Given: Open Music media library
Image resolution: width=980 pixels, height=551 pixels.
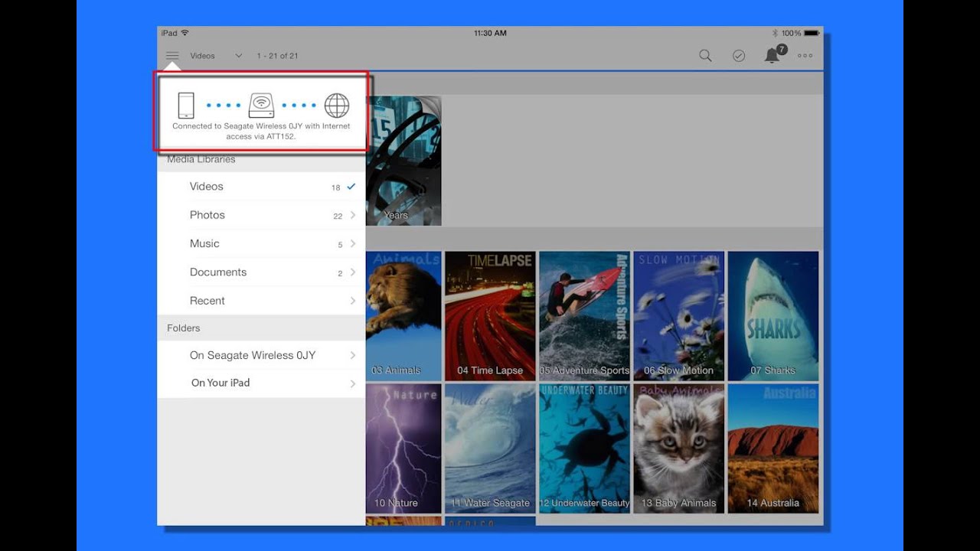Looking at the screenshot, I should pos(261,243).
